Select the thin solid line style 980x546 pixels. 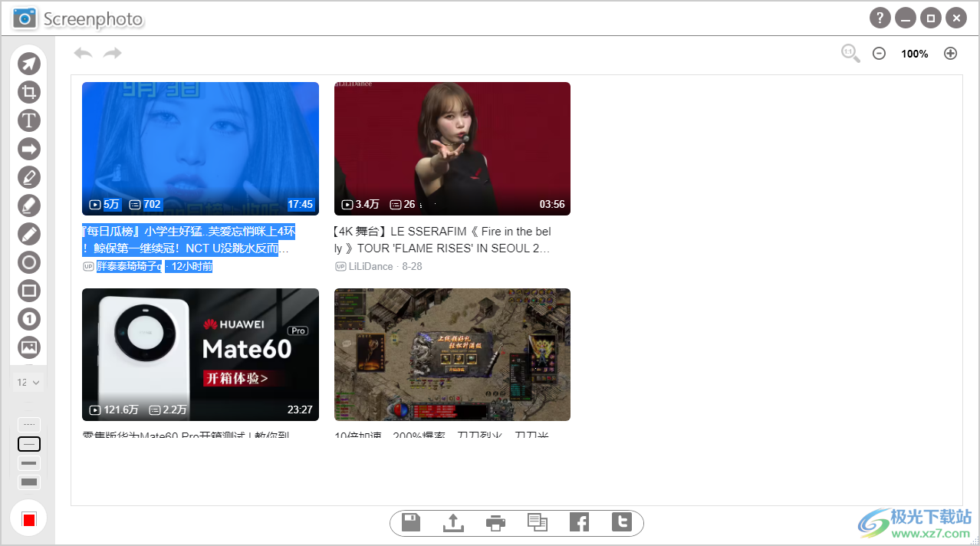pos(29,444)
